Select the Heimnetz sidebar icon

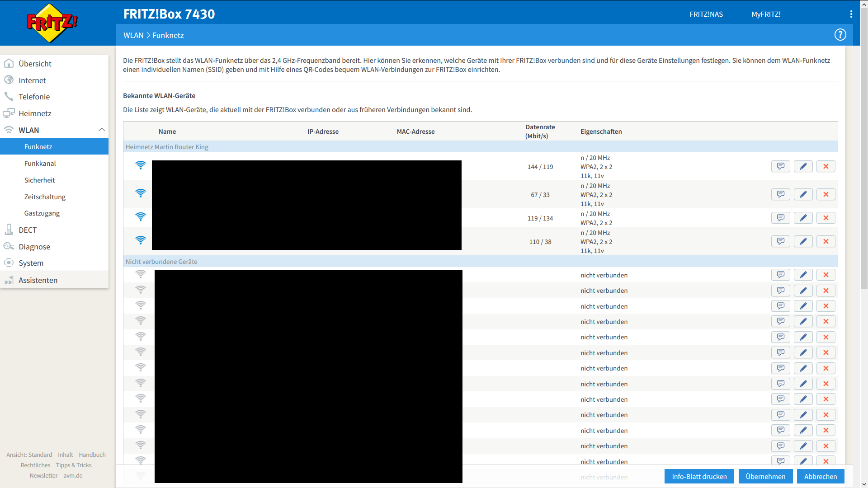pyautogui.click(x=9, y=113)
